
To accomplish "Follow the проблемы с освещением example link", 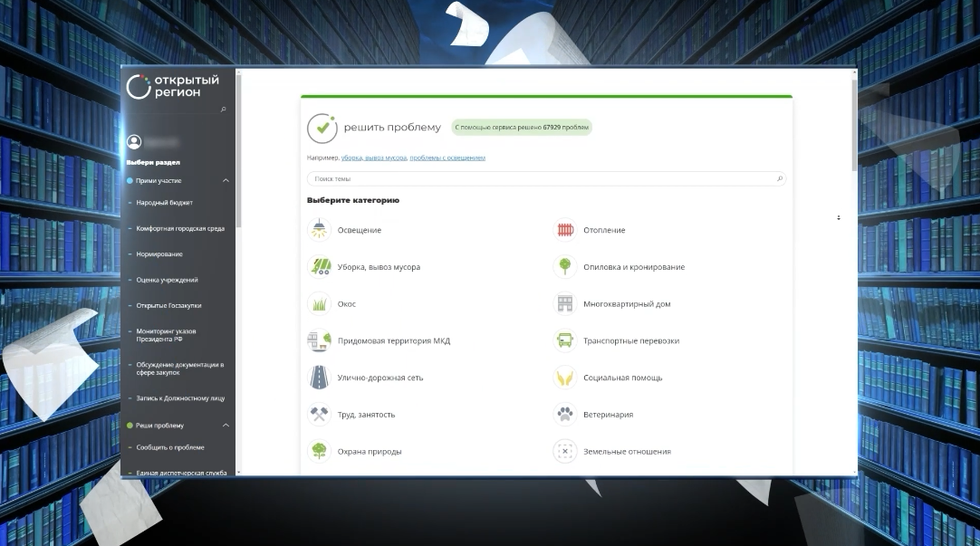I will (x=447, y=158).
